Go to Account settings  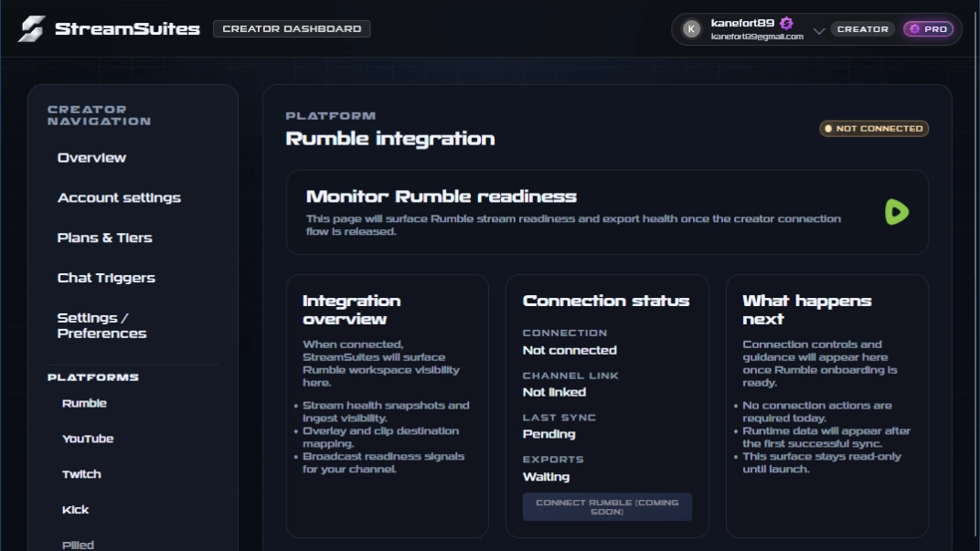tap(119, 198)
